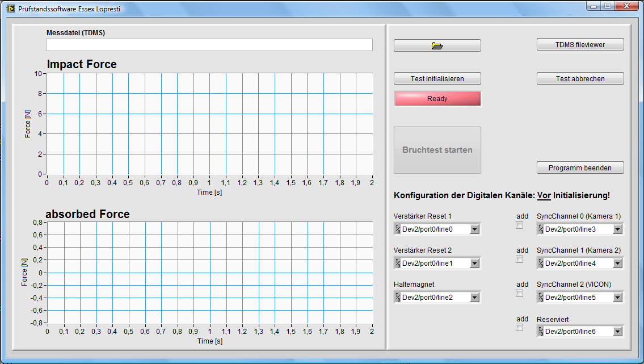Click Time [s] label under Impact Force
The height and width of the screenshot is (364, 644).
click(x=209, y=193)
